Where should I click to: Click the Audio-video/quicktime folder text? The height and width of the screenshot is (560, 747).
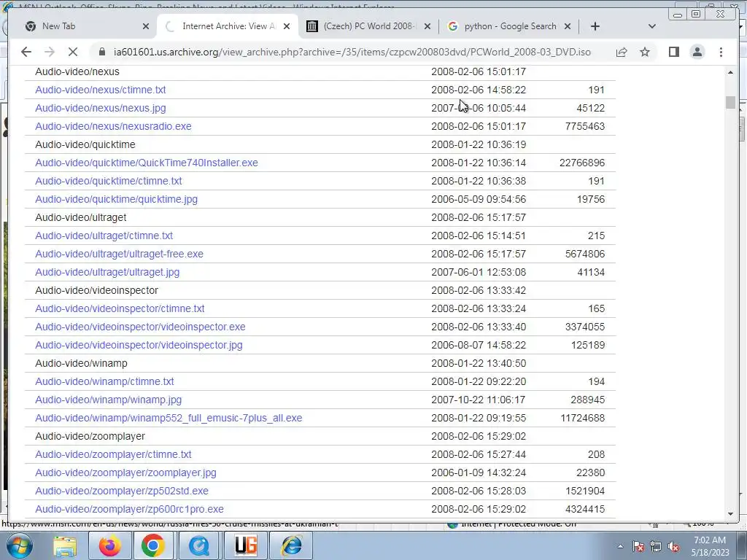[85, 144]
